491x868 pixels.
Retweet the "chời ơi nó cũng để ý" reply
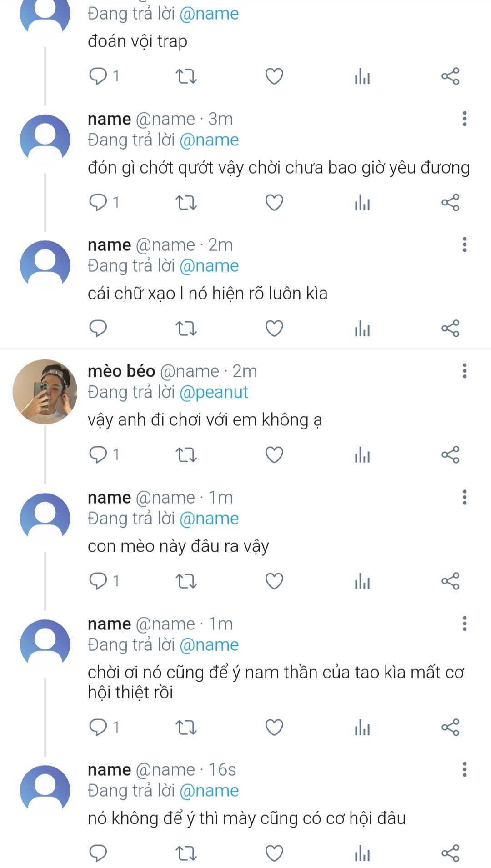click(186, 727)
